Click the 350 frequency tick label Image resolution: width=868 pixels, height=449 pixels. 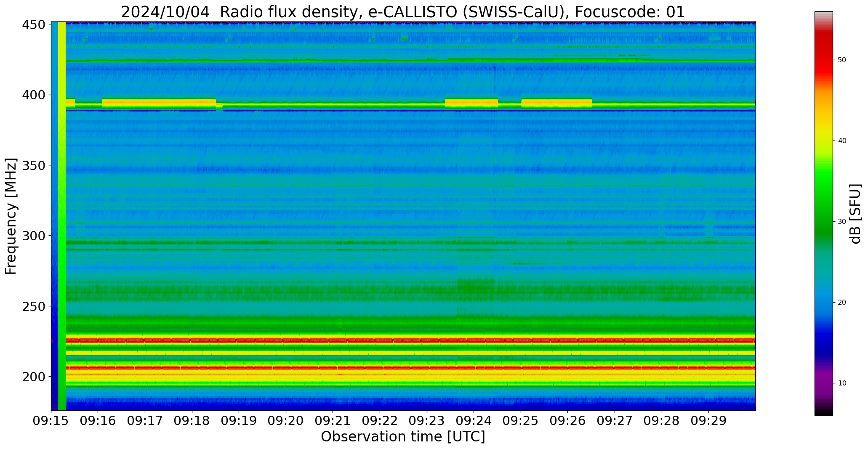tap(33, 165)
